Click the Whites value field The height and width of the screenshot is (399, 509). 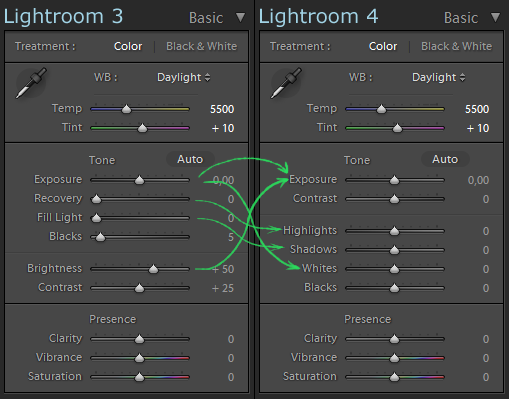click(486, 269)
